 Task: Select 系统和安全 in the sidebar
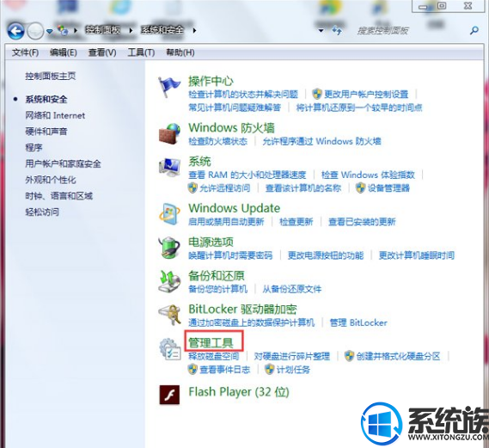point(46,99)
